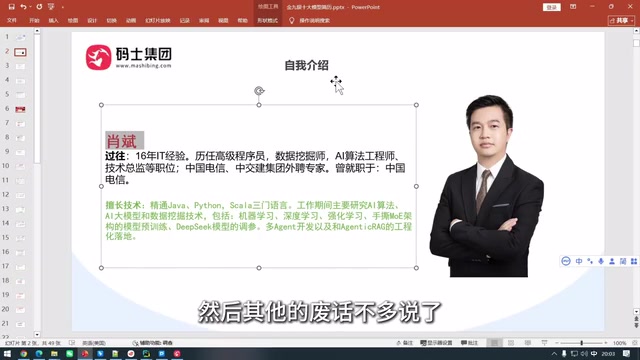Click the zoom out minus button
Image resolution: width=640 pixels, height=360 pixels.
(557, 343)
